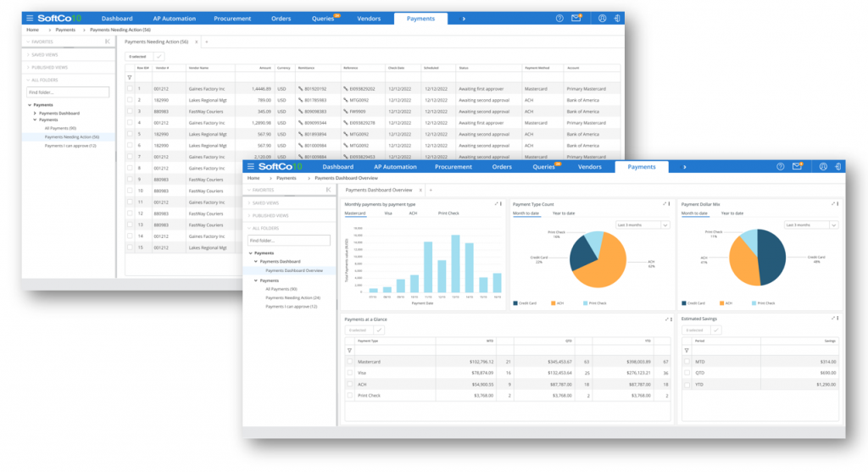Open mail notifications in back window header
The width and height of the screenshot is (868, 472).
tap(576, 19)
